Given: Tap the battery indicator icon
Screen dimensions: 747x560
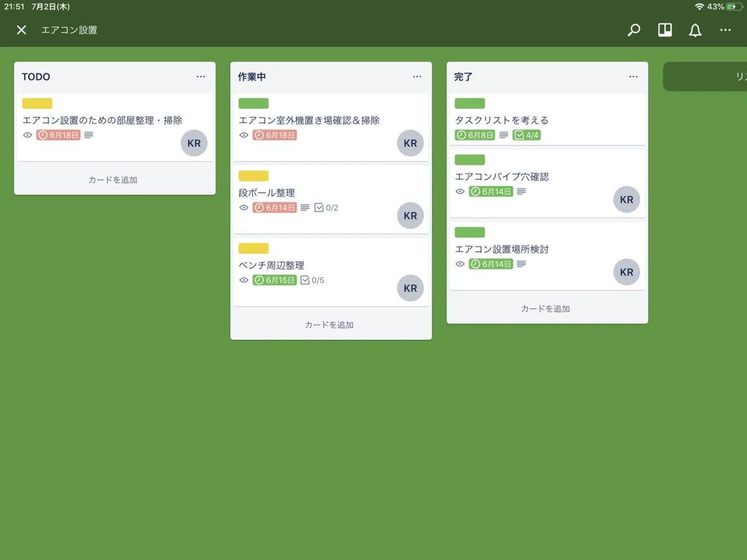Looking at the screenshot, I should (735, 7).
